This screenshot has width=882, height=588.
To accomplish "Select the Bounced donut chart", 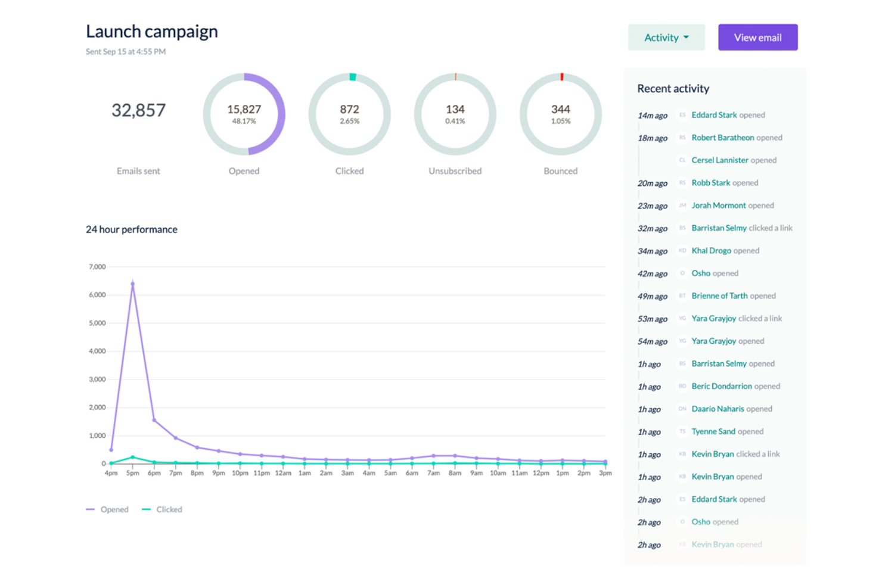I will click(560, 114).
